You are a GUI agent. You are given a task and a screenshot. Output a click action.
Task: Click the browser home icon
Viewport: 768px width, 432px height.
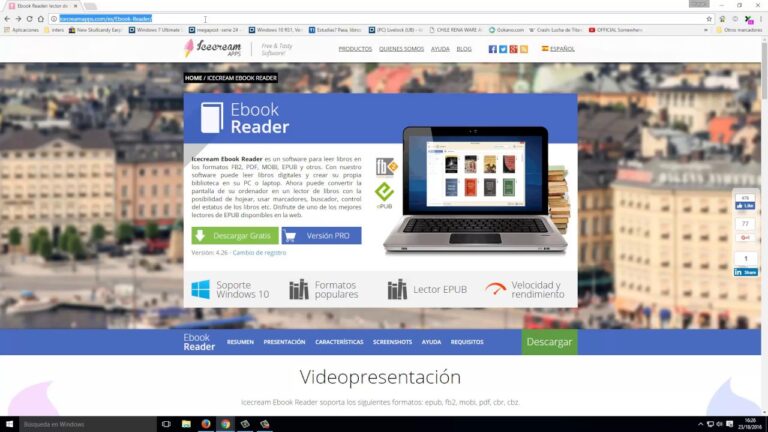pos(41,19)
